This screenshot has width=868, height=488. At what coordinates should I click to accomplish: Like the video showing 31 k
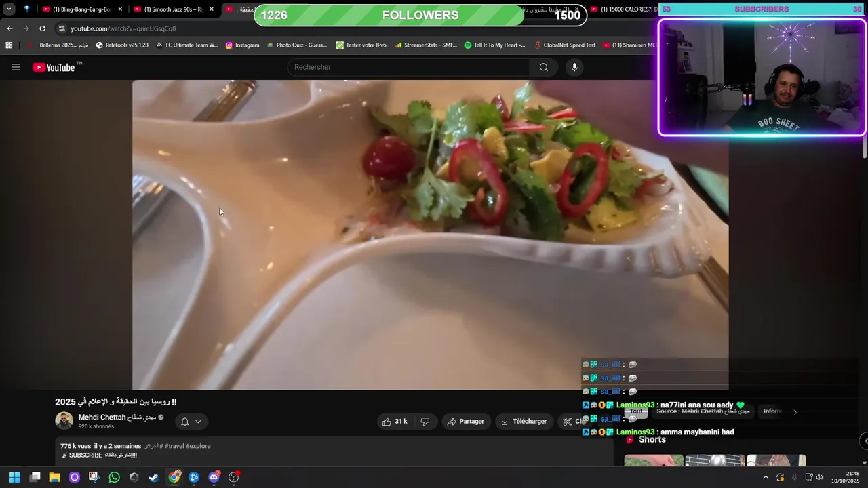click(395, 422)
